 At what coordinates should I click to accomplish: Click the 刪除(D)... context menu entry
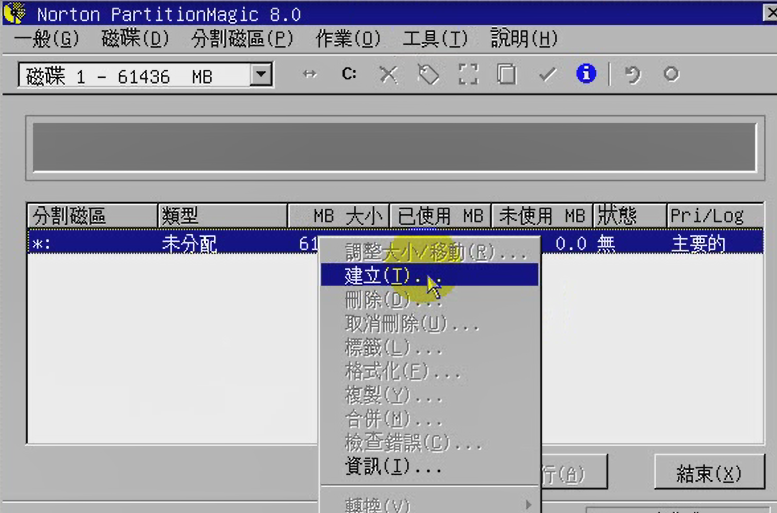point(429,299)
